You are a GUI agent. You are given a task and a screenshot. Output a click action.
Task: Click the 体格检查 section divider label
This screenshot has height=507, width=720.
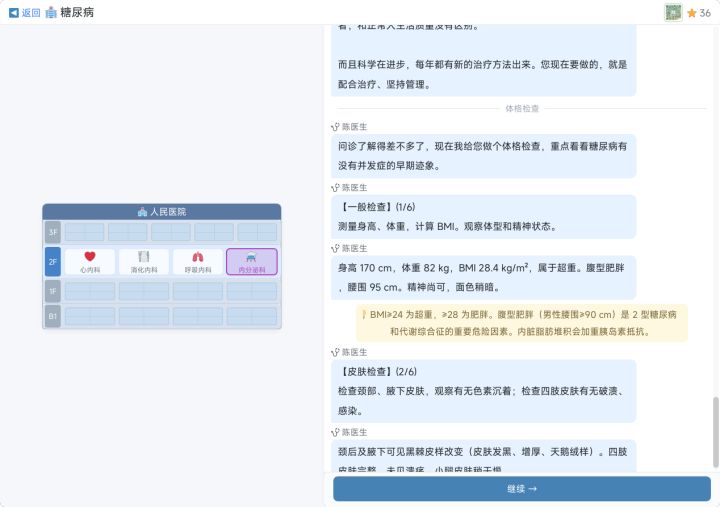pos(522,109)
